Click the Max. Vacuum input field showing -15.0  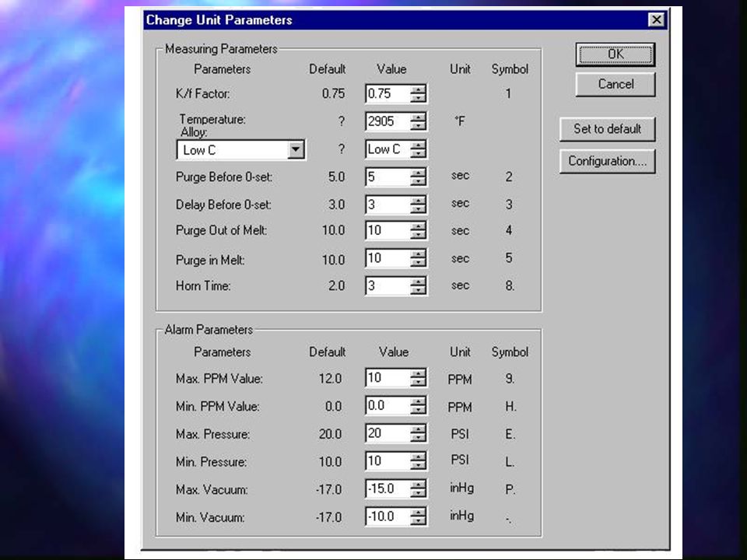[388, 488]
